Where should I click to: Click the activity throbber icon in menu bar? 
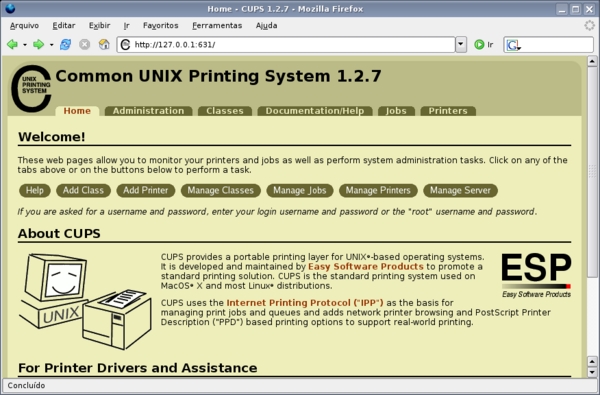[x=590, y=26]
